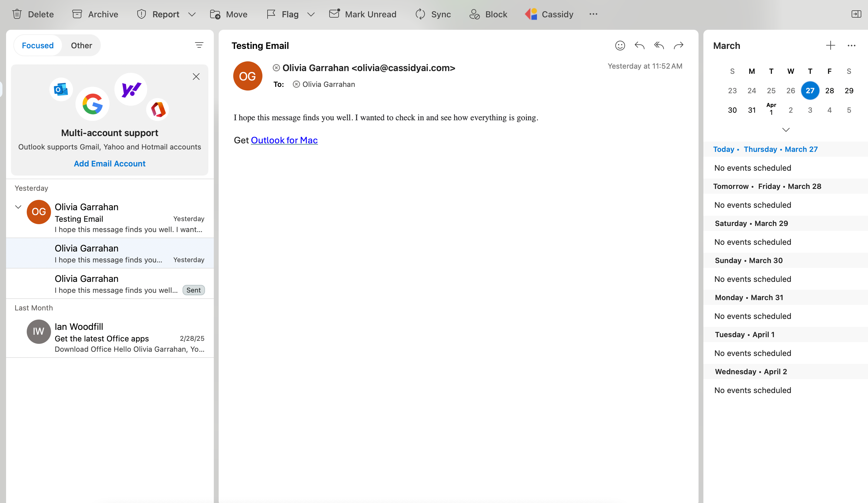Image resolution: width=868 pixels, height=503 pixels.
Task: Reply to the Testing Email
Action: pyautogui.click(x=639, y=45)
